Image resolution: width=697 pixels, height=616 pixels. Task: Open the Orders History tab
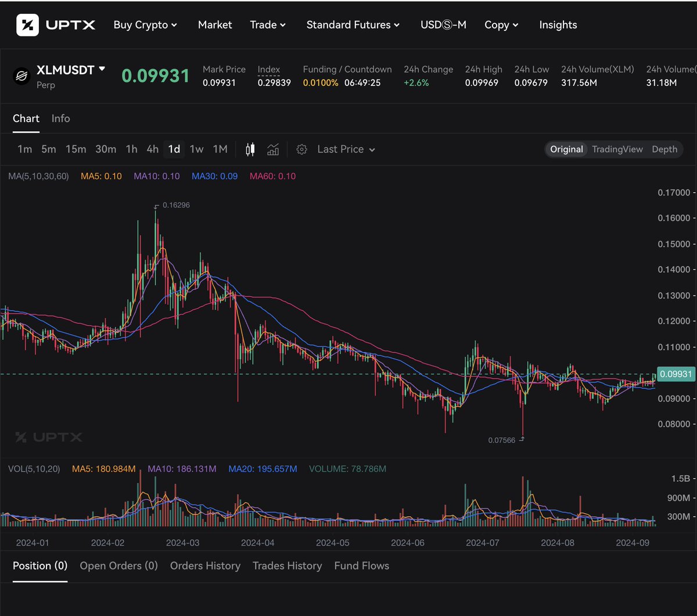(x=205, y=565)
